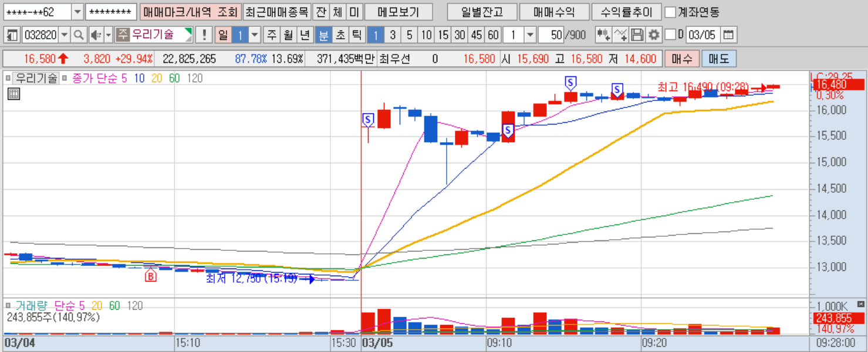Open chart settings gear icon
This screenshot has width=868, height=352.
point(654,35)
